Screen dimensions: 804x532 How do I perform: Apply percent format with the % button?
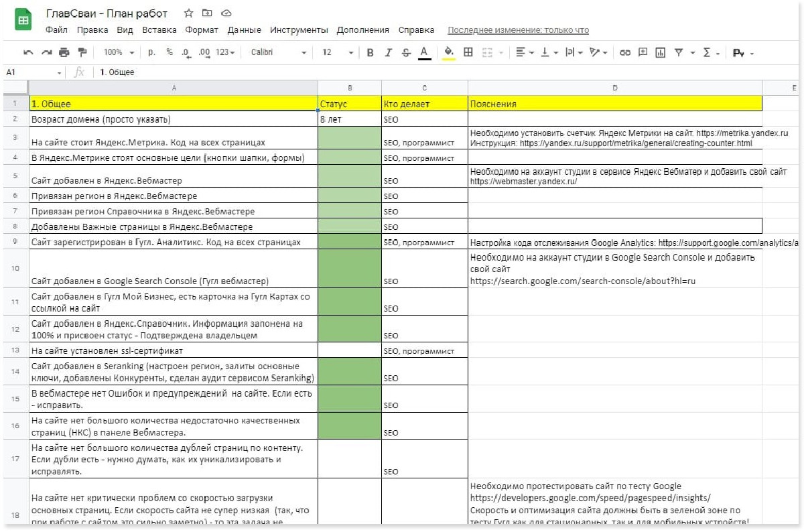169,52
